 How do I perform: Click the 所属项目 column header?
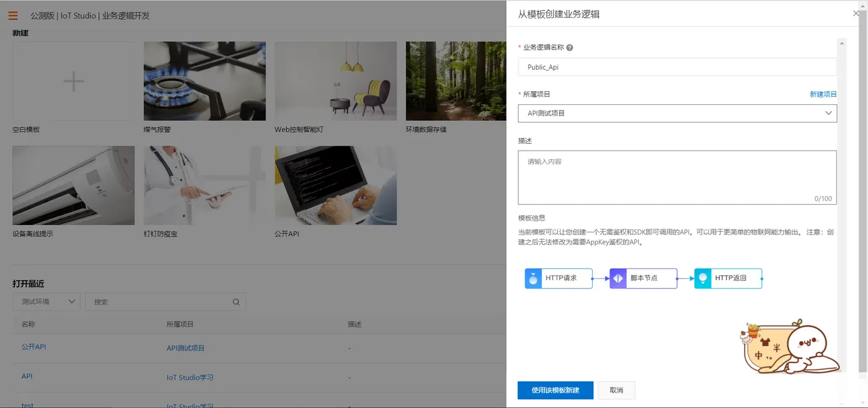pyautogui.click(x=180, y=324)
